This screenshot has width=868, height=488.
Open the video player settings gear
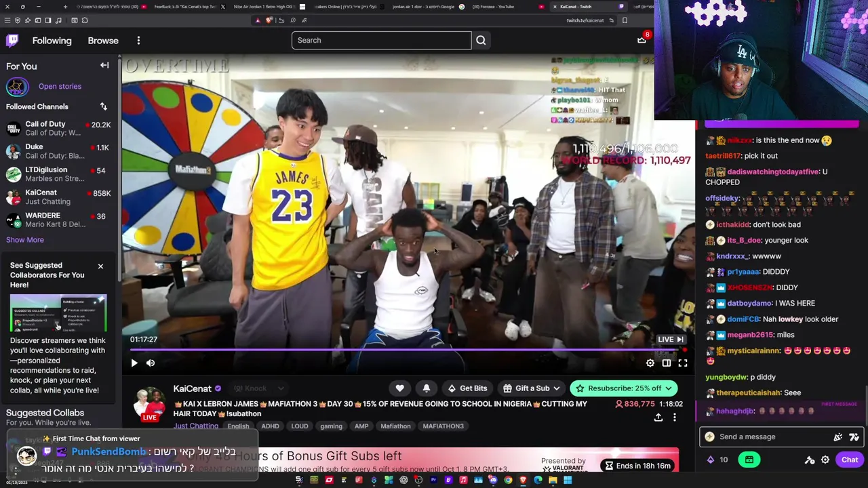[x=650, y=363]
